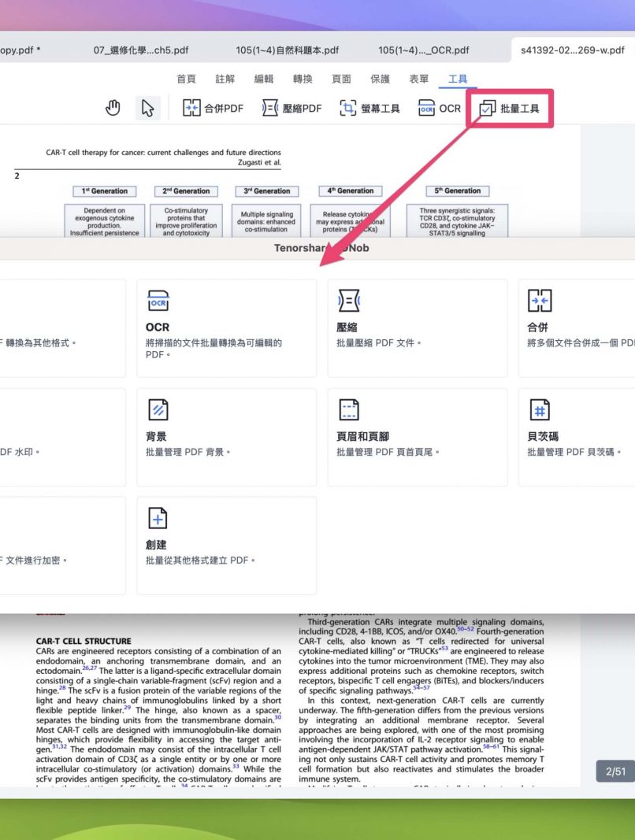Choose the batch OCR card icon
Screen dimensions: 635x840
[x=158, y=301]
